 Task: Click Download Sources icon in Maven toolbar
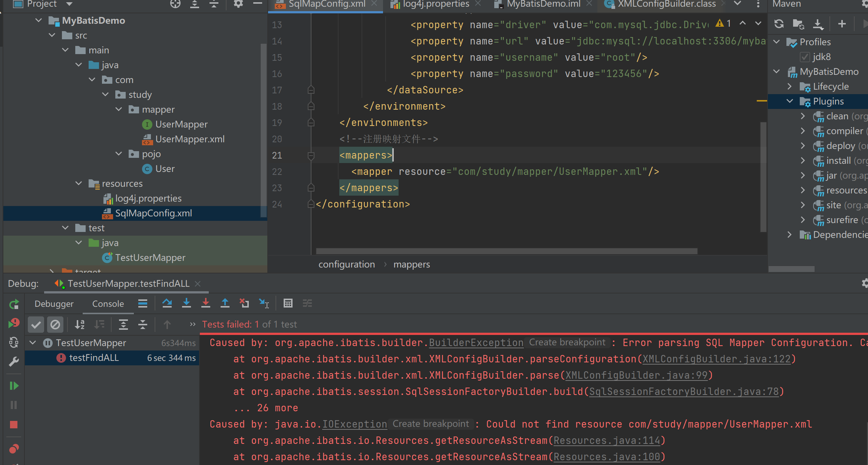(818, 24)
